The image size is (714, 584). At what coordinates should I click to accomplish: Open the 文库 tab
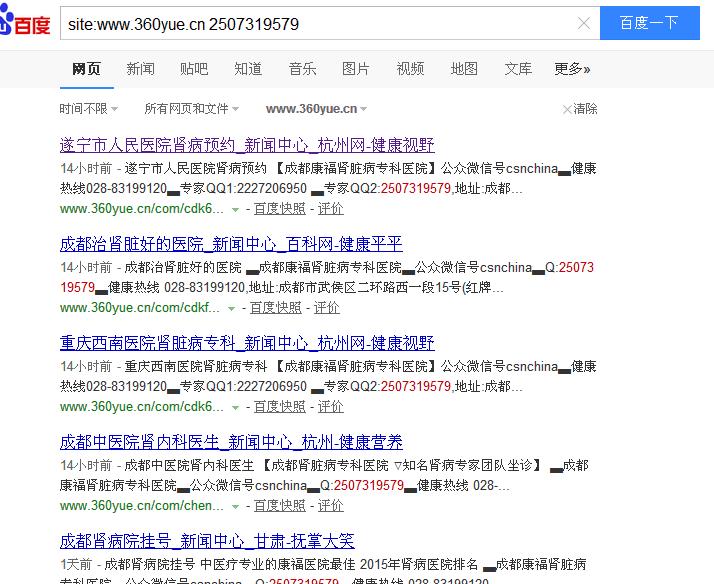[x=518, y=69]
